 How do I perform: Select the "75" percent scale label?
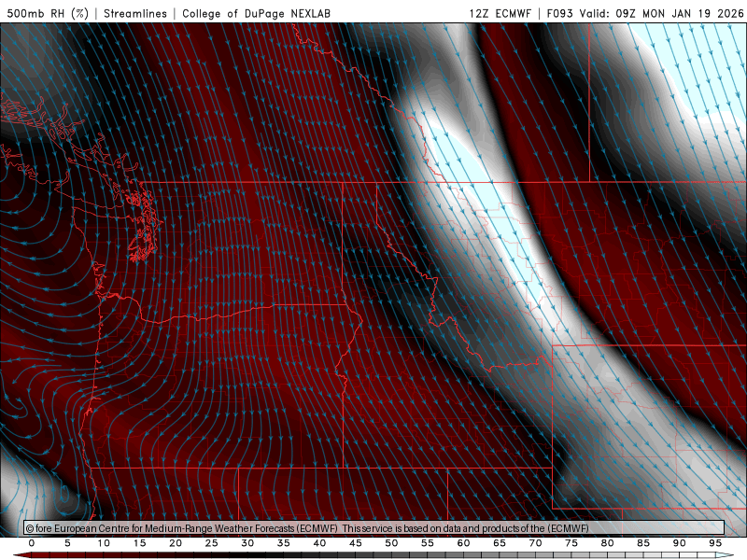pos(571,543)
